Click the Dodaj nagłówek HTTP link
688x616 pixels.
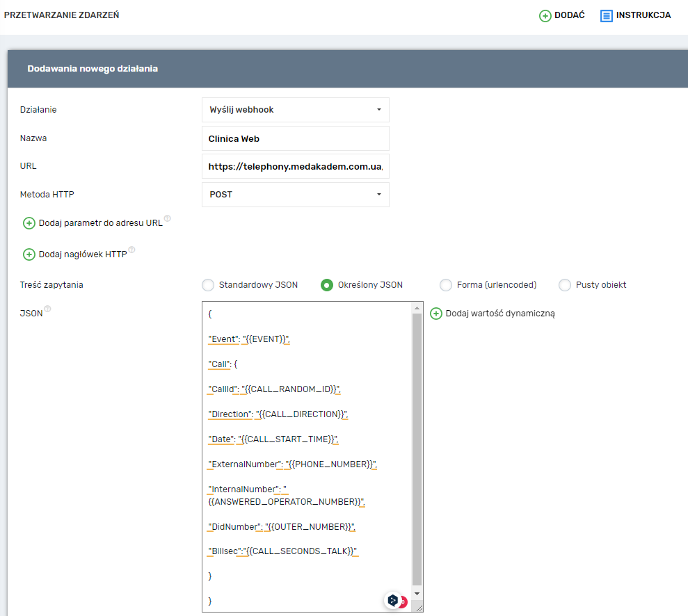click(x=83, y=254)
